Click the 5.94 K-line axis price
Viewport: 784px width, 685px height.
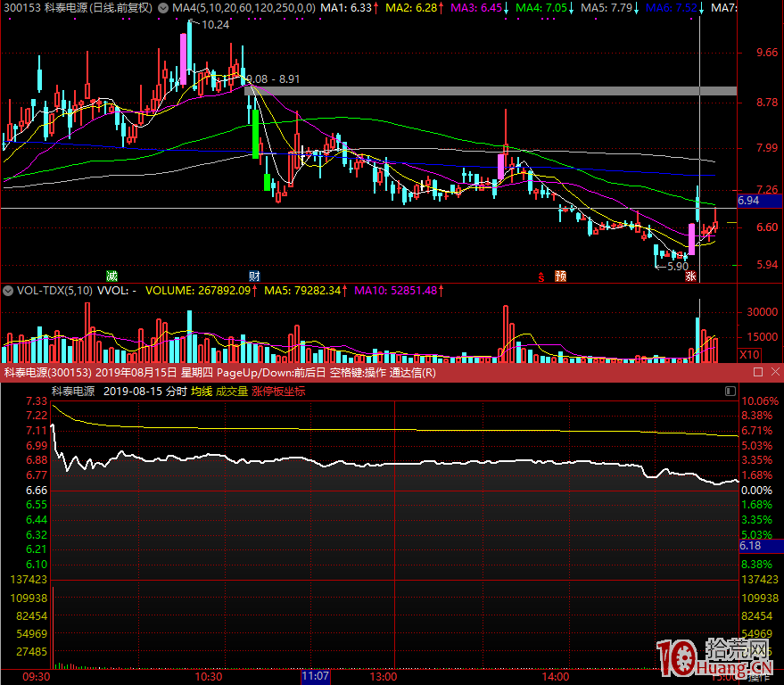pos(768,265)
